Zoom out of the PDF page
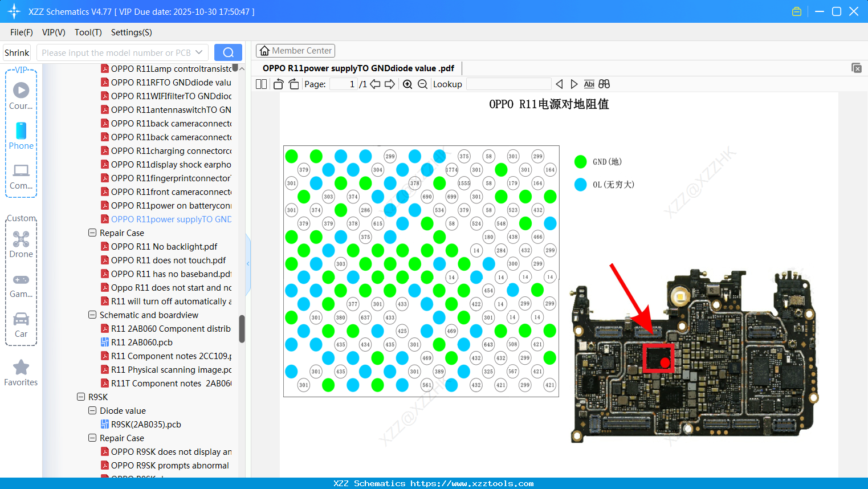 coord(422,84)
